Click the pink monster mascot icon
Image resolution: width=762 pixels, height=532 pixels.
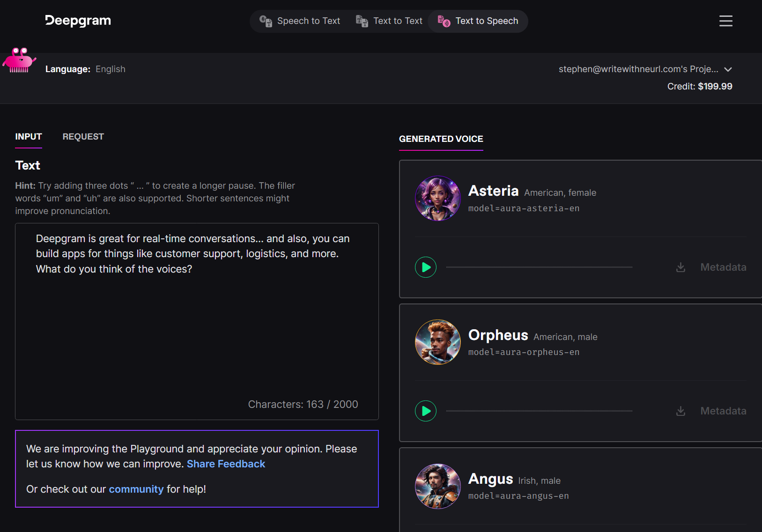19,60
